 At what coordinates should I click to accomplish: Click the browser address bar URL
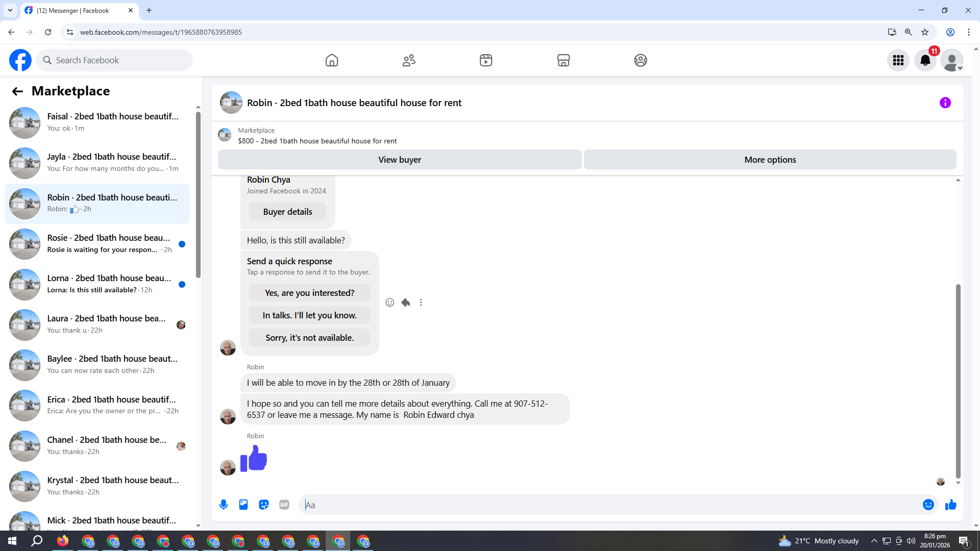click(x=161, y=32)
